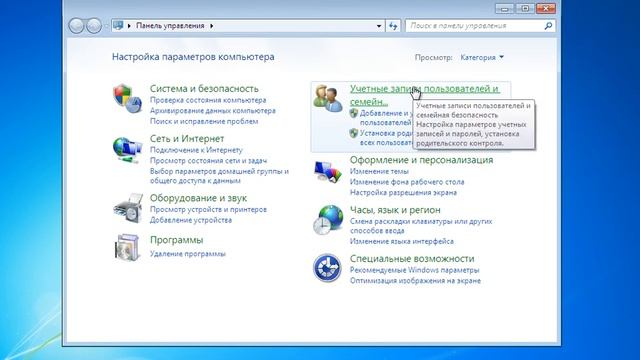This screenshot has height=360, width=640.
Task: Minimize the Control Panel window
Action: click(504, 8)
